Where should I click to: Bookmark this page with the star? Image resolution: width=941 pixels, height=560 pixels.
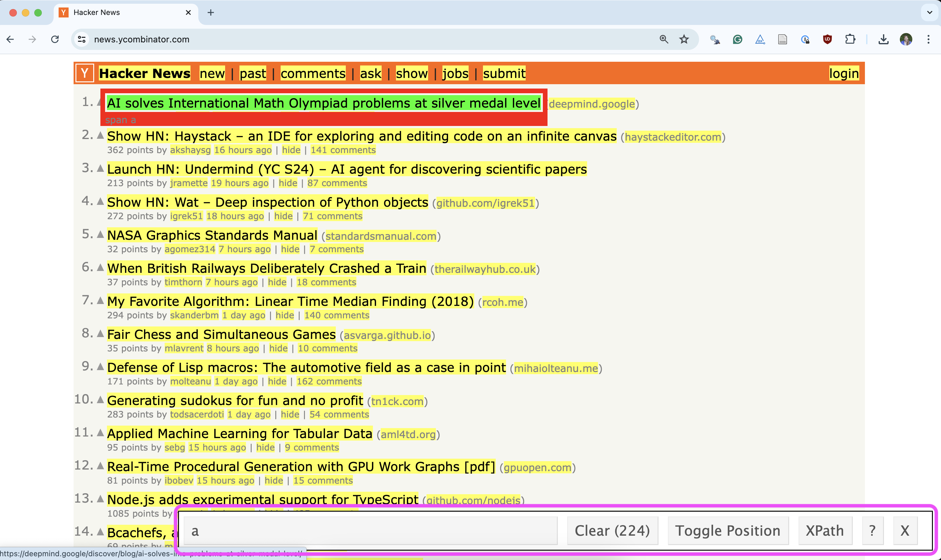click(x=684, y=39)
